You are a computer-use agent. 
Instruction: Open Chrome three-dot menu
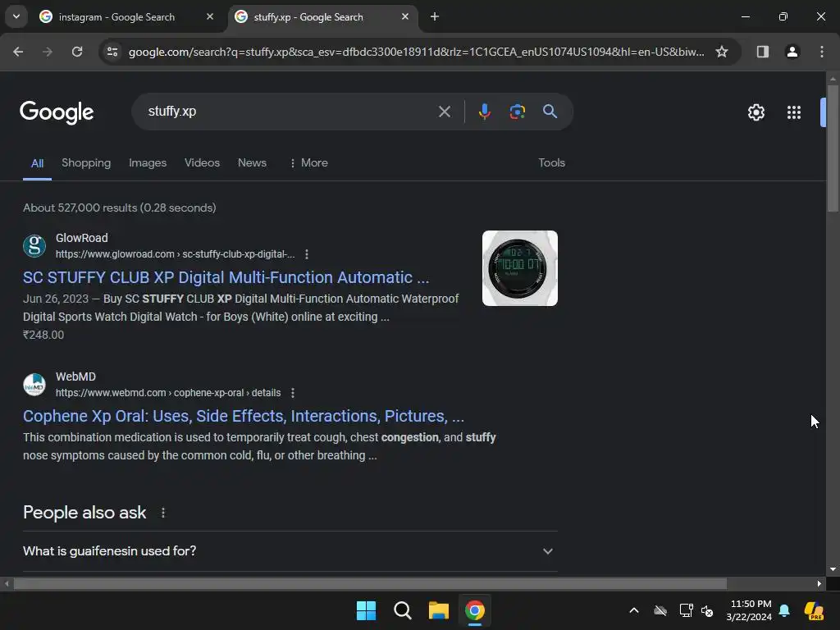[822, 52]
